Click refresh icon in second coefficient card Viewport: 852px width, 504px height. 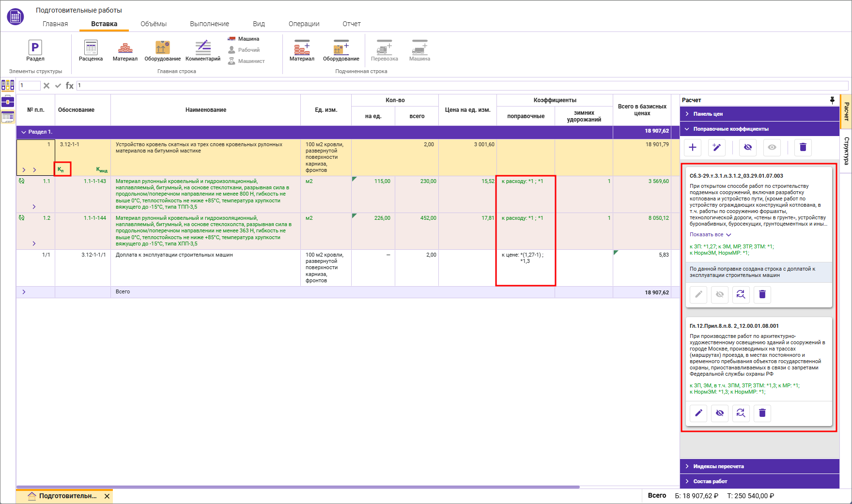pyautogui.click(x=741, y=413)
